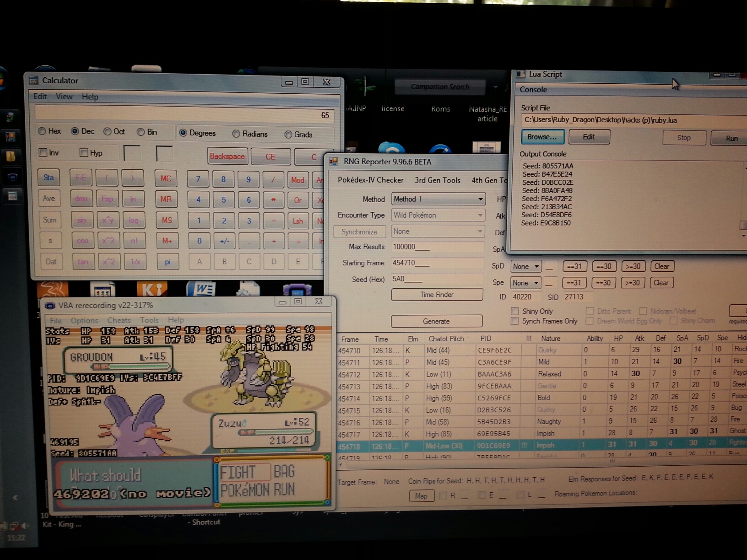
Task: Tick the Inv checkbox
Action: click(43, 152)
